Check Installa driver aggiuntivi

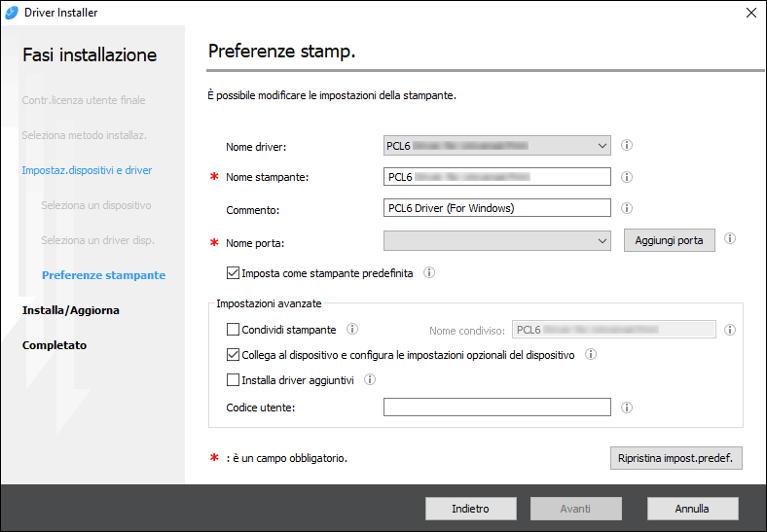233,380
